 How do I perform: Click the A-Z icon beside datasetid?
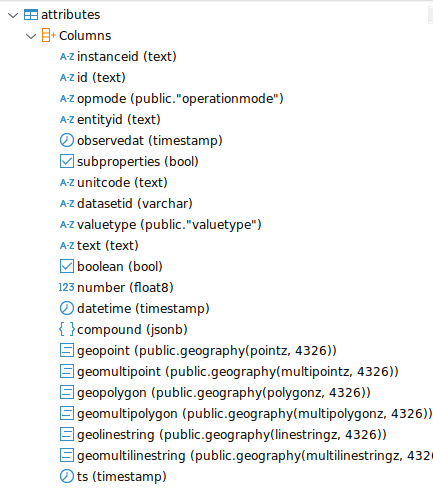67,204
